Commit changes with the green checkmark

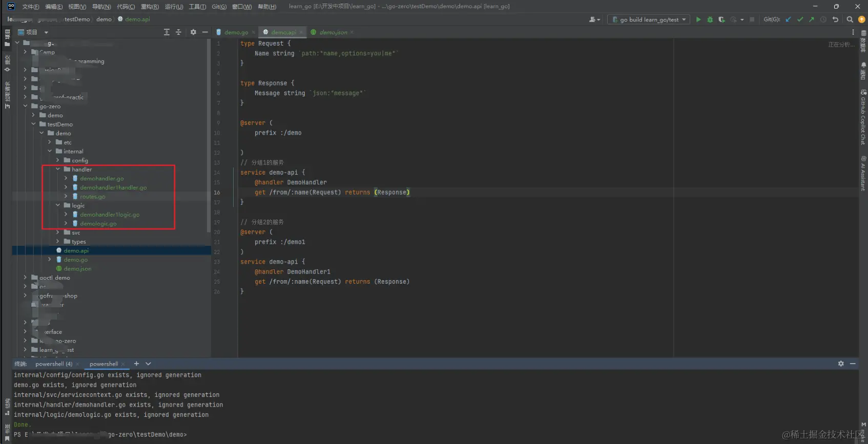point(800,19)
